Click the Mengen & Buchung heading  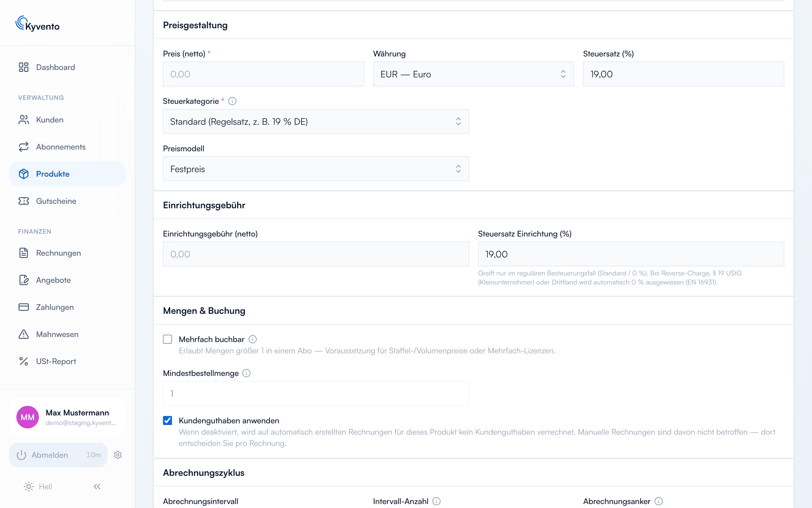(204, 311)
